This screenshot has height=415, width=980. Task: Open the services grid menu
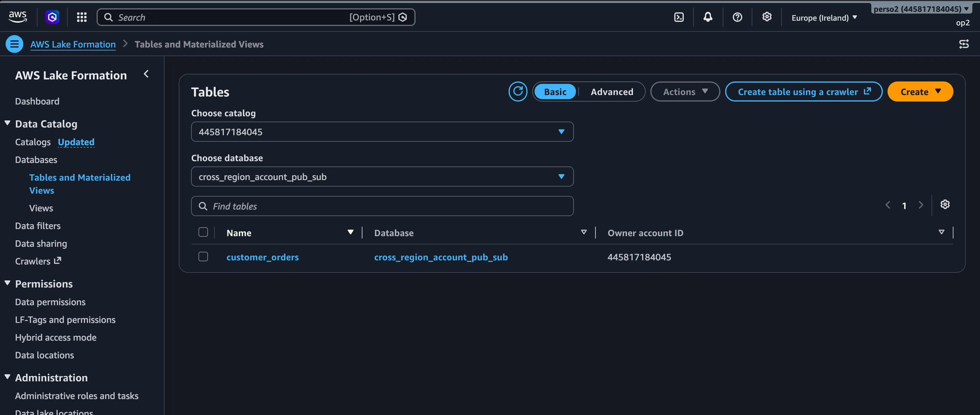coord(82,17)
